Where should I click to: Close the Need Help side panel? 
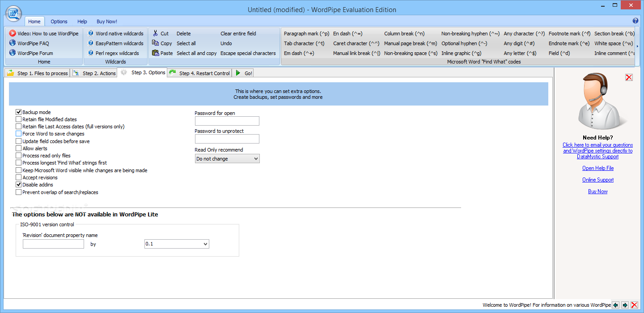629,78
